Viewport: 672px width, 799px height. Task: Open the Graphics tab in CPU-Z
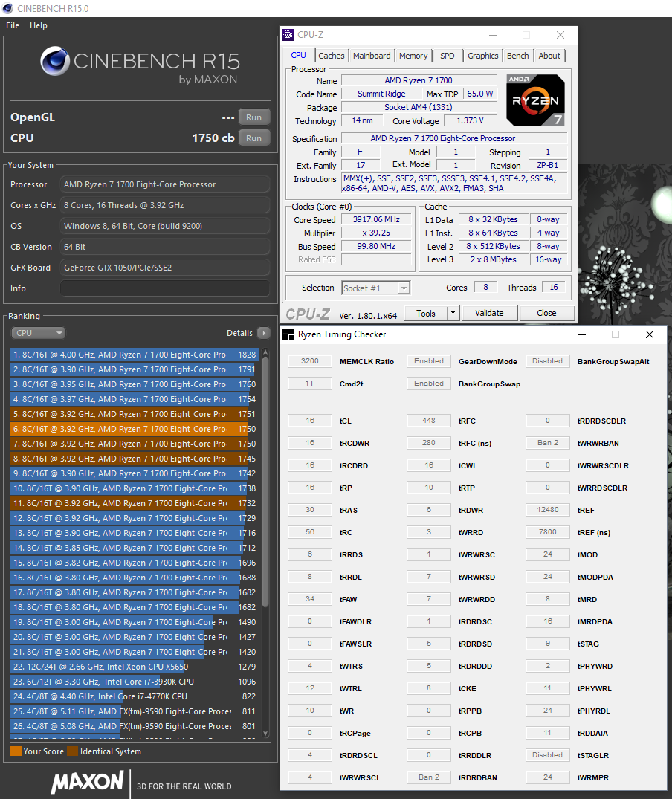tap(483, 56)
